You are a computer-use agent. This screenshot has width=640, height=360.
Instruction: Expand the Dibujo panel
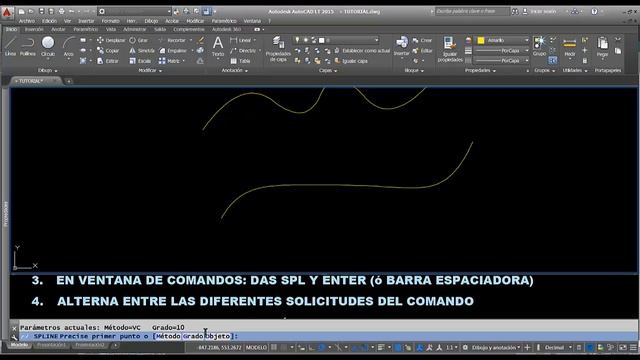click(47, 71)
